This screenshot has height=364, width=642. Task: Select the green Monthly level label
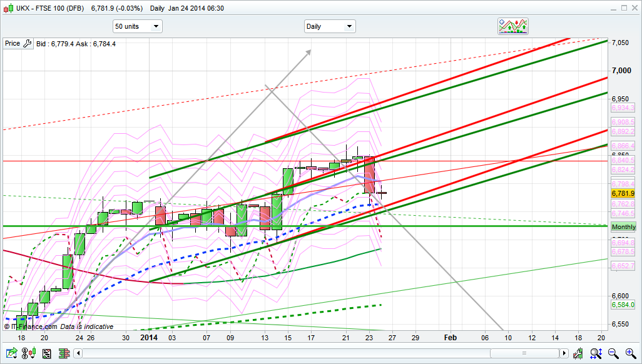click(623, 226)
